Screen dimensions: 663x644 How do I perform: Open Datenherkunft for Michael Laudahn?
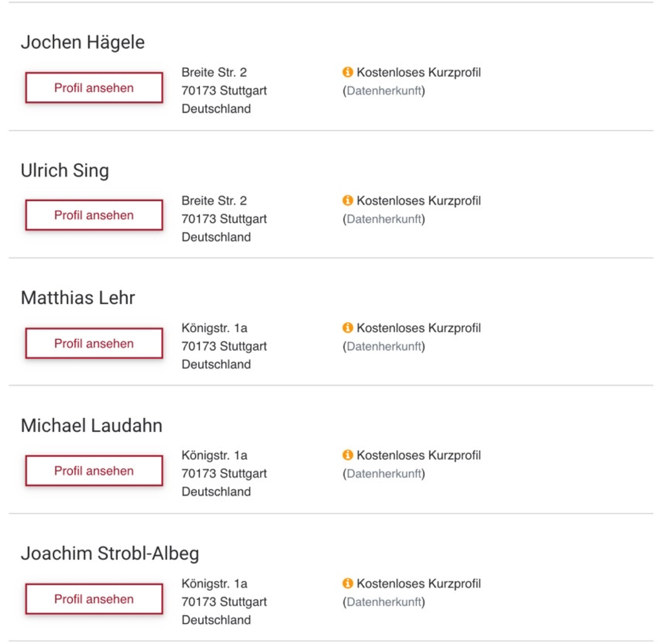(x=384, y=473)
